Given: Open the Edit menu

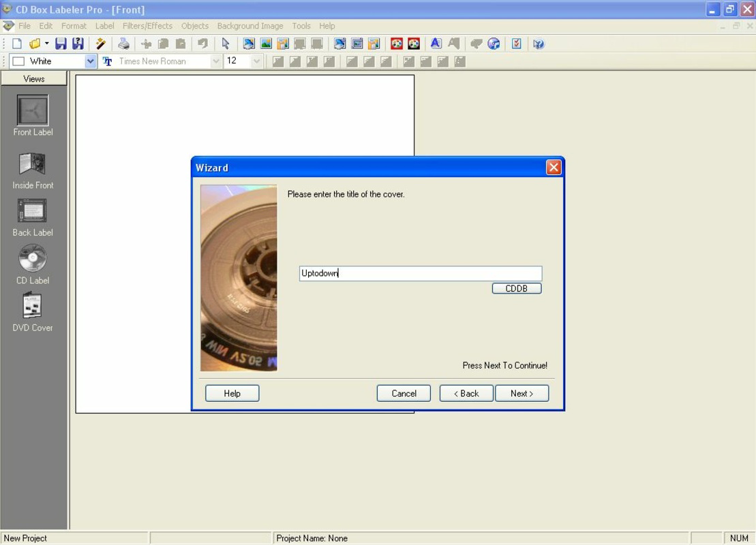Looking at the screenshot, I should pos(46,26).
